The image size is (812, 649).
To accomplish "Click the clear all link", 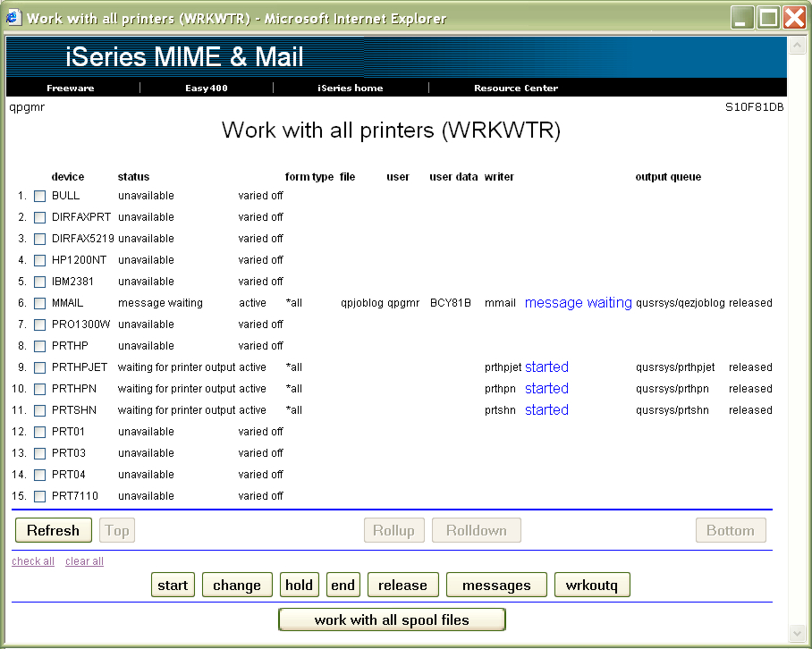I will 84,561.
